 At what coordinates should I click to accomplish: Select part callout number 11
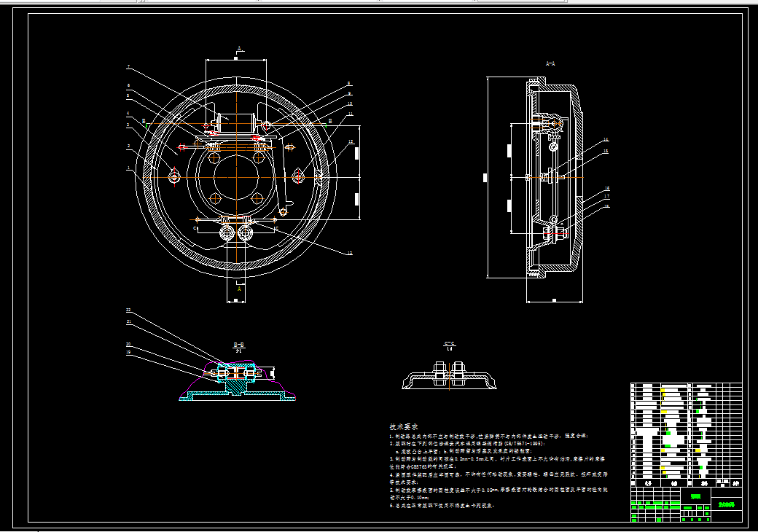(x=351, y=114)
